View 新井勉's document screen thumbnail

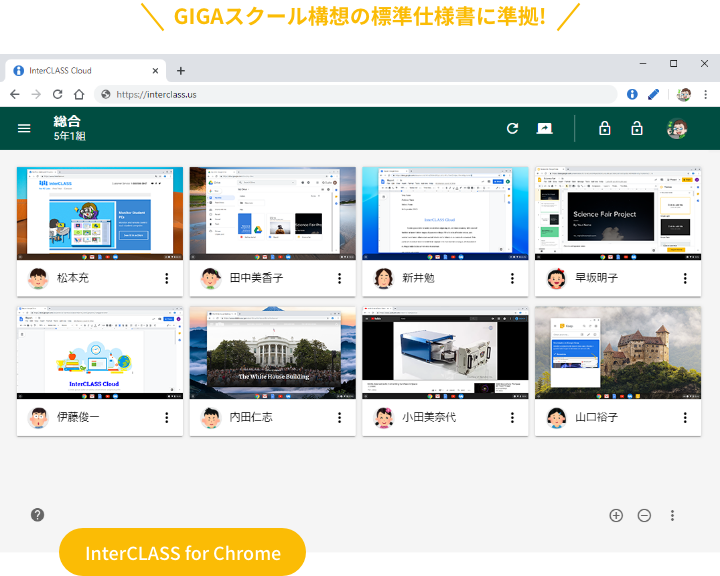tap(445, 214)
